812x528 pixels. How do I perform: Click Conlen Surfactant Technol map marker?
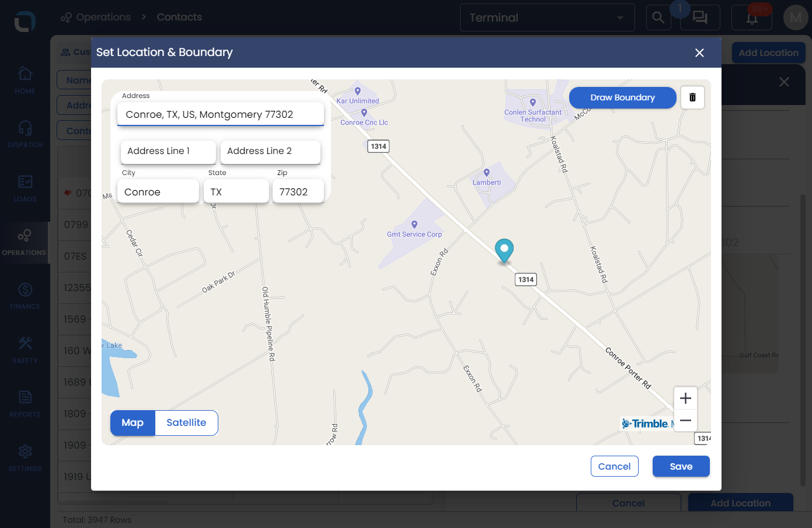532,103
